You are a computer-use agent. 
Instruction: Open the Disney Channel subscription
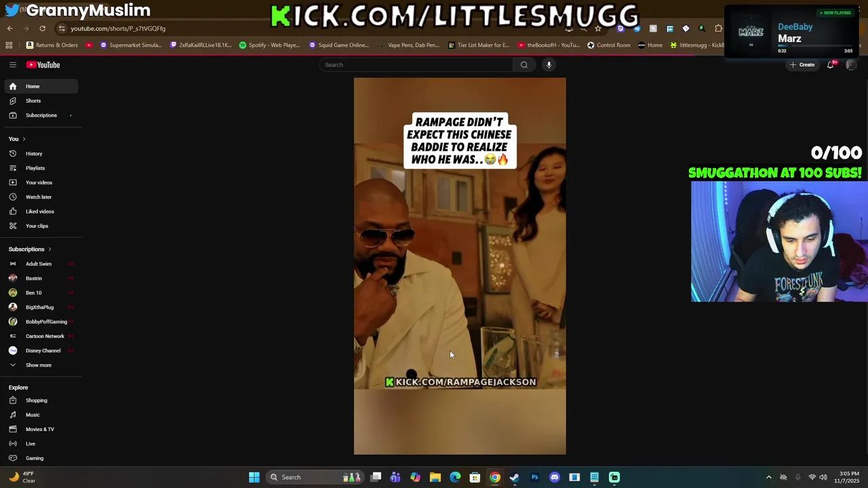point(41,350)
